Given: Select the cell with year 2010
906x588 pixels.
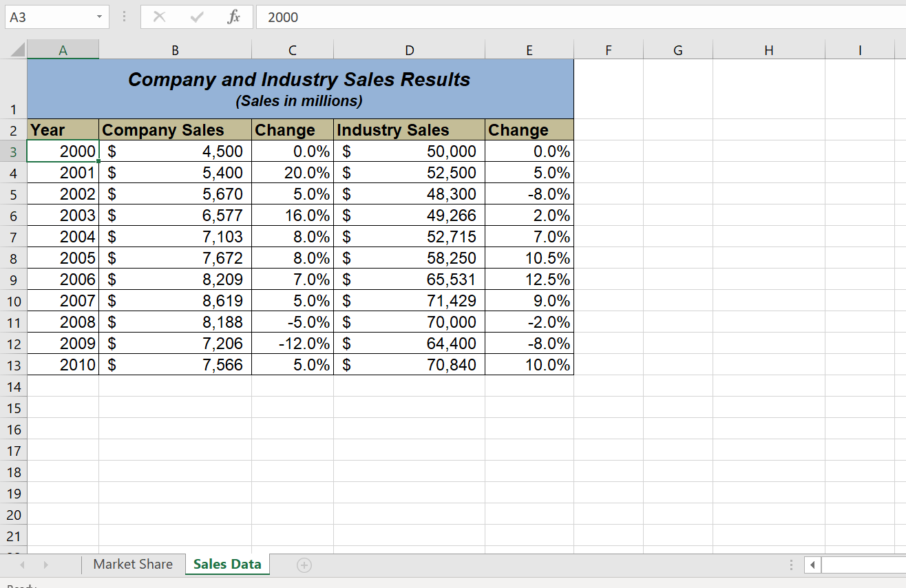Looking at the screenshot, I should click(x=63, y=365).
